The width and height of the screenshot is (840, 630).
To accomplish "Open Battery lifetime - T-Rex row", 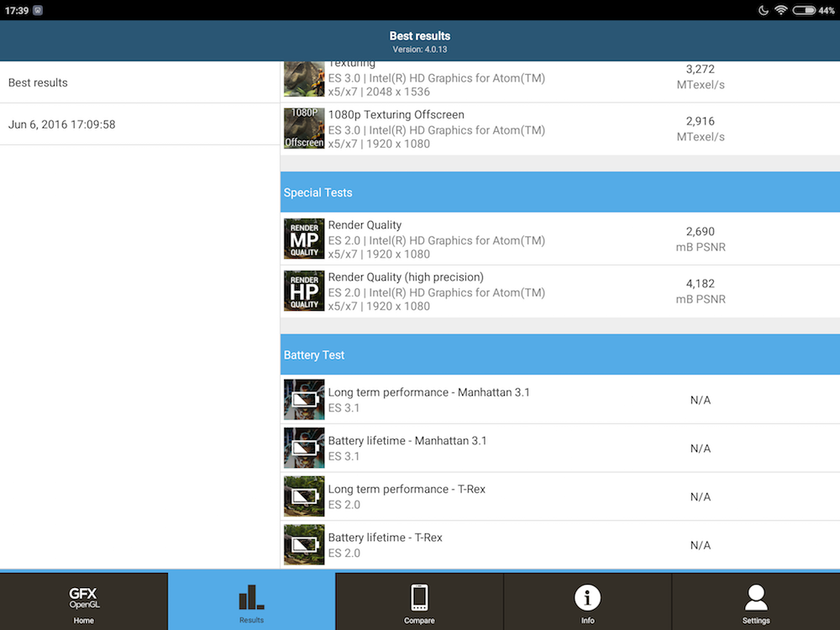I will point(559,544).
